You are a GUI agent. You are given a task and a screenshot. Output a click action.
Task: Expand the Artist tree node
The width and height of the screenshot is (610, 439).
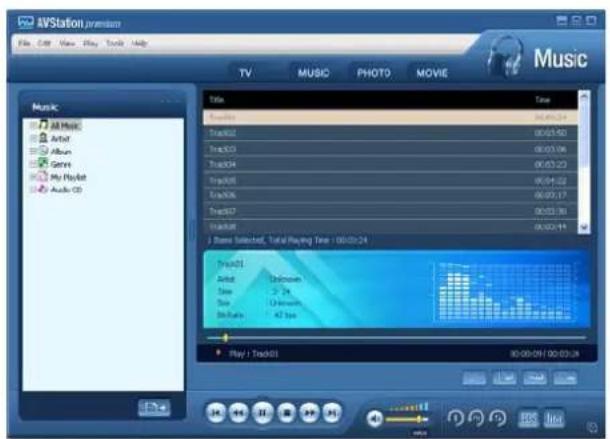[33, 138]
